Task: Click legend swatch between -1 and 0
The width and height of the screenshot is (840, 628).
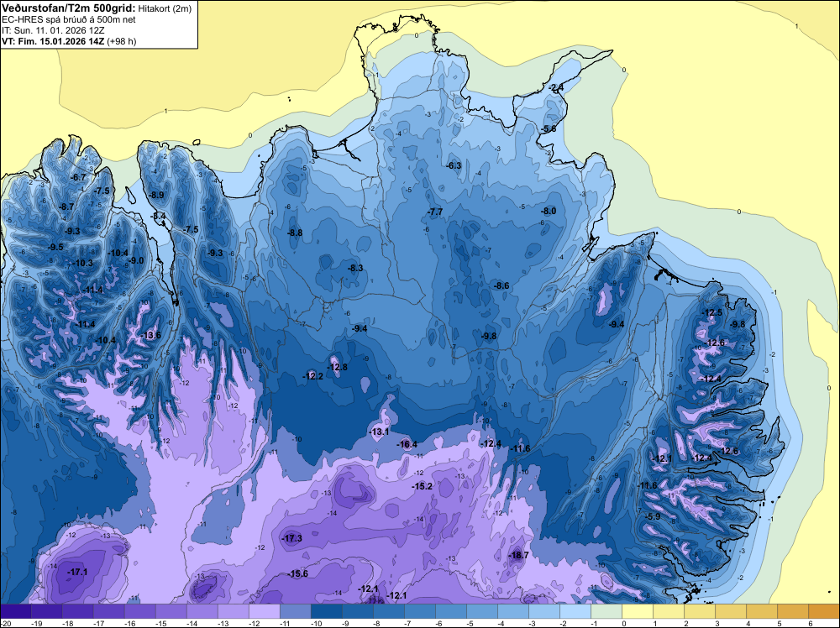Action: point(607,611)
